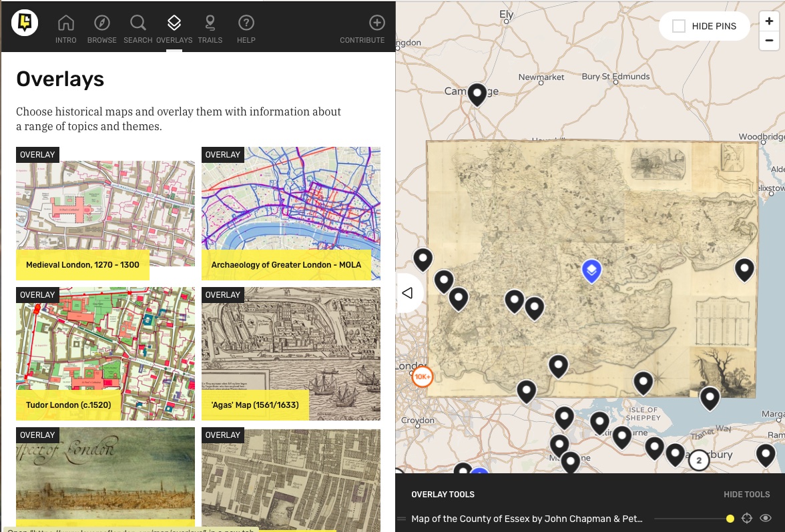The width and height of the screenshot is (785, 532).
Task: Click the Contribute plus icon
Action: pos(376,22)
